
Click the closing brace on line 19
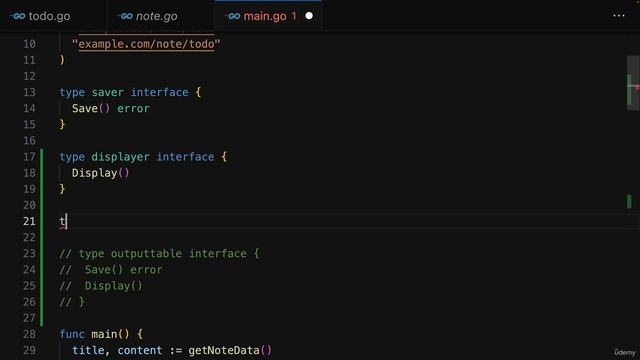[x=62, y=189]
